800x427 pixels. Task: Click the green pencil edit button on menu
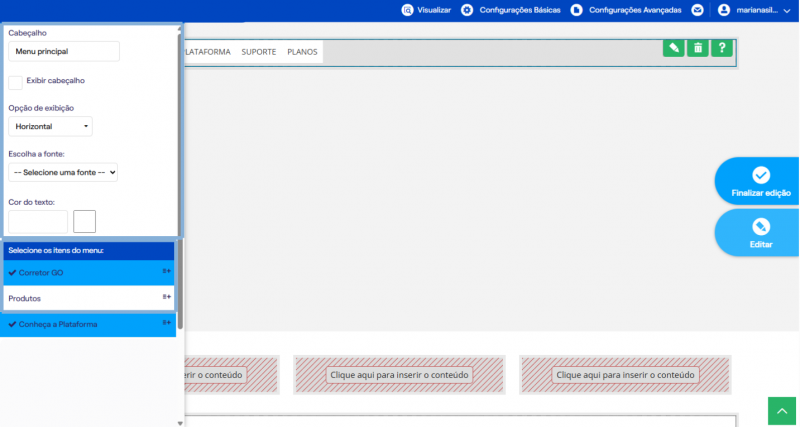pyautogui.click(x=673, y=48)
